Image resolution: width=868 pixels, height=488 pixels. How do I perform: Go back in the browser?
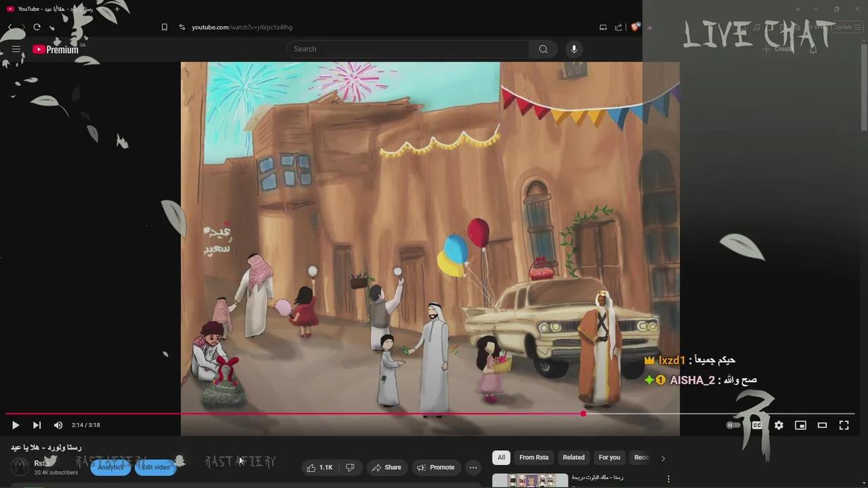tap(10, 27)
